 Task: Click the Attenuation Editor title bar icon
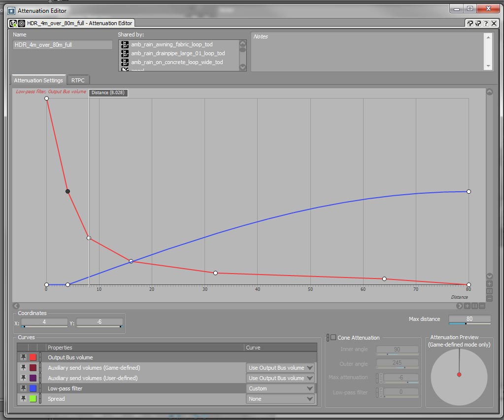pyautogui.click(x=11, y=11)
